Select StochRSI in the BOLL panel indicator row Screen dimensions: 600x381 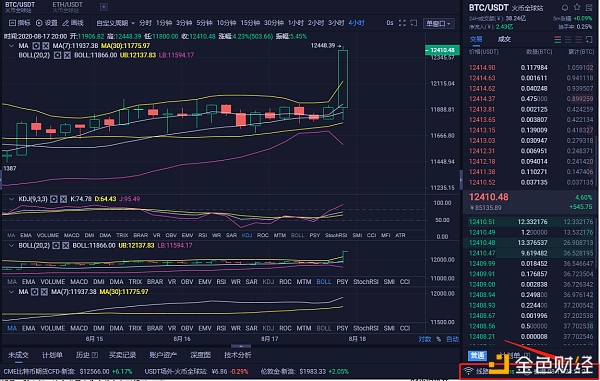pos(366,282)
